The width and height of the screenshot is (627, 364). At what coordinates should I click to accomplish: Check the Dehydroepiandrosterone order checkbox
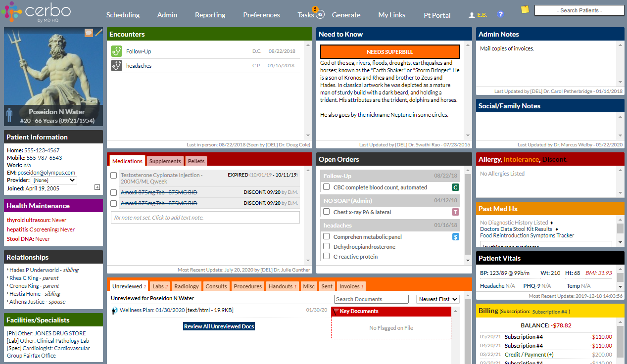[x=326, y=246]
